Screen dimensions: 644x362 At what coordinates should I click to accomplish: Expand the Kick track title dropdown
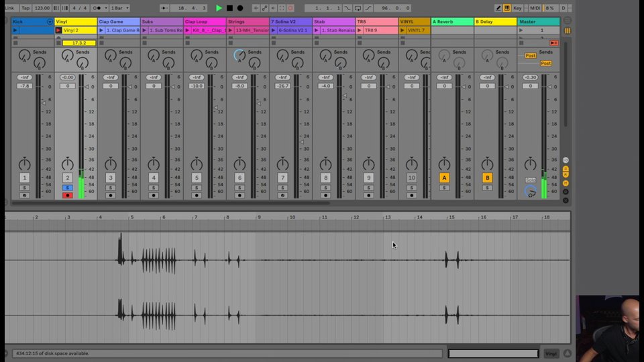[x=50, y=21]
